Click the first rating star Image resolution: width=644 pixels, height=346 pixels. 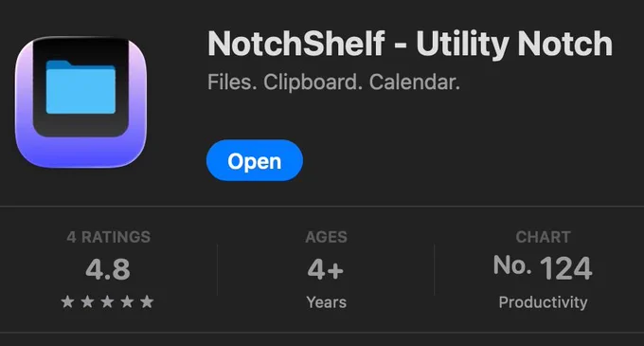click(x=67, y=301)
